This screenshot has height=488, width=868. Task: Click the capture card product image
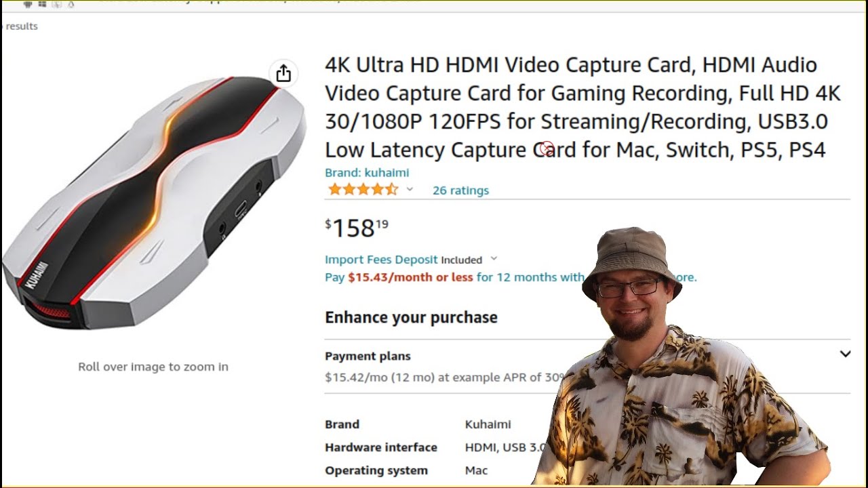(153, 203)
